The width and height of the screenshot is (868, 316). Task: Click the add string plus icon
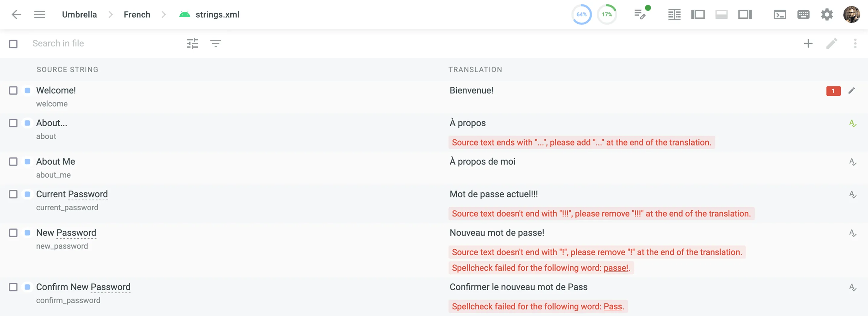808,43
